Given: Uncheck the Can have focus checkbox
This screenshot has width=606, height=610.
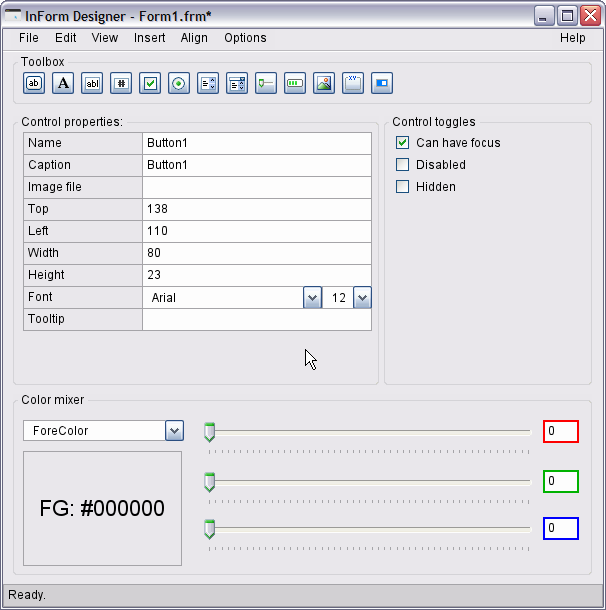Looking at the screenshot, I should click(403, 143).
